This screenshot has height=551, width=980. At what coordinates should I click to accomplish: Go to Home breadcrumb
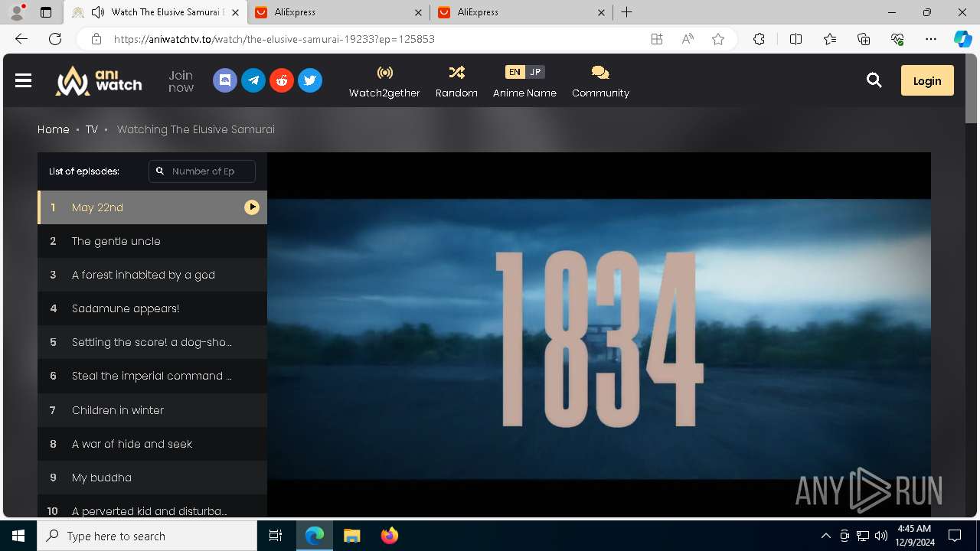[54, 129]
